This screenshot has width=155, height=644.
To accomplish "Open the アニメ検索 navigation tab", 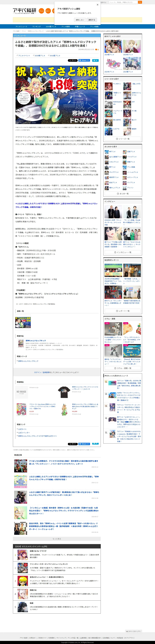I will (66, 27).
